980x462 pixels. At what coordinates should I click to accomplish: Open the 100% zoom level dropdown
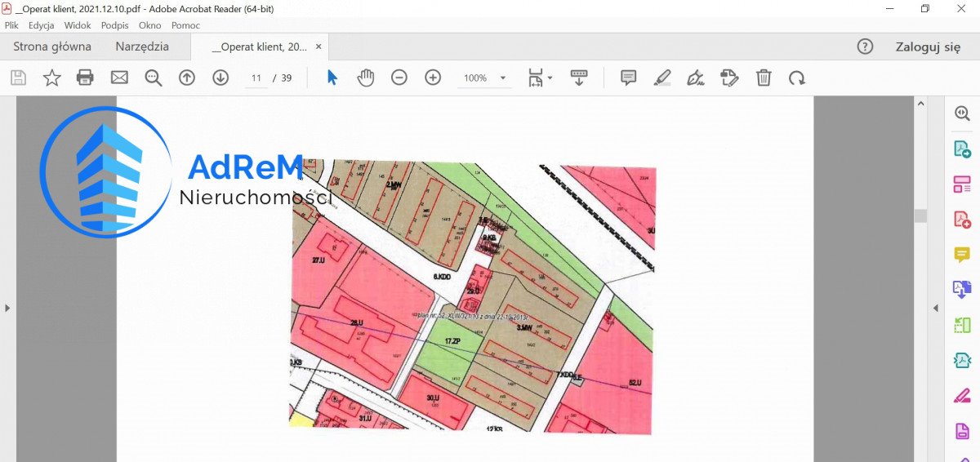click(486, 78)
